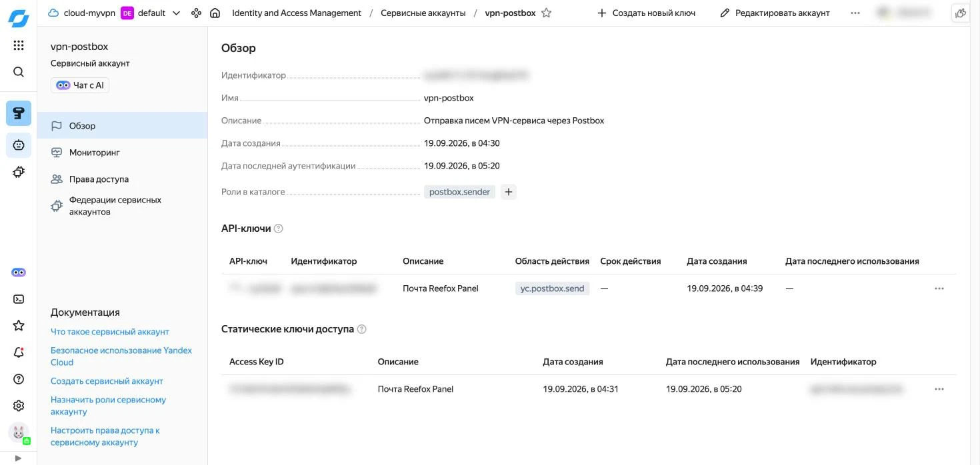
Task: Expand the default folder dropdown chevron
Action: (x=176, y=13)
